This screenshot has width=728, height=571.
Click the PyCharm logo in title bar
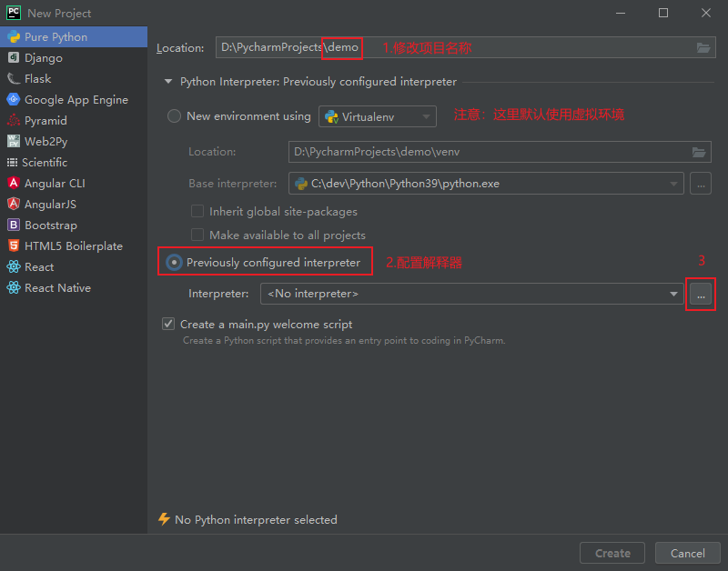(14, 13)
